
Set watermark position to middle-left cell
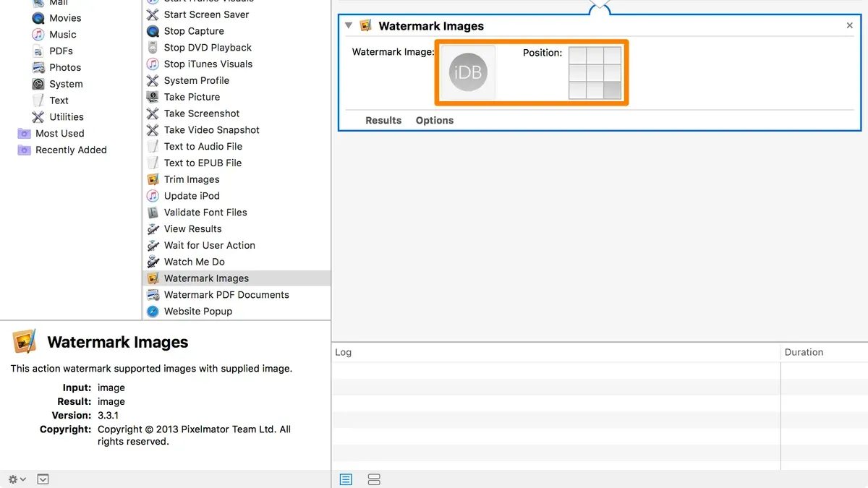click(x=577, y=73)
